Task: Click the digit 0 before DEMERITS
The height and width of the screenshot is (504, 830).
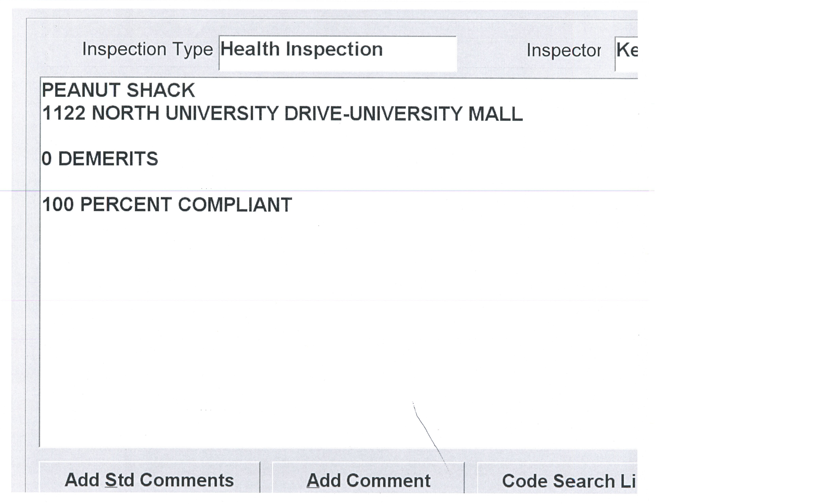Action: coord(47,159)
